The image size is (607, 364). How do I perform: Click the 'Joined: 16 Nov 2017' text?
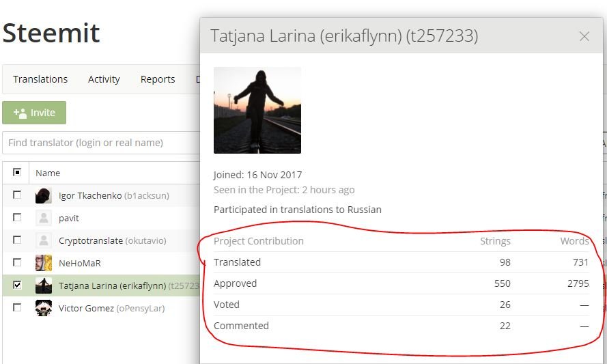pyautogui.click(x=258, y=175)
